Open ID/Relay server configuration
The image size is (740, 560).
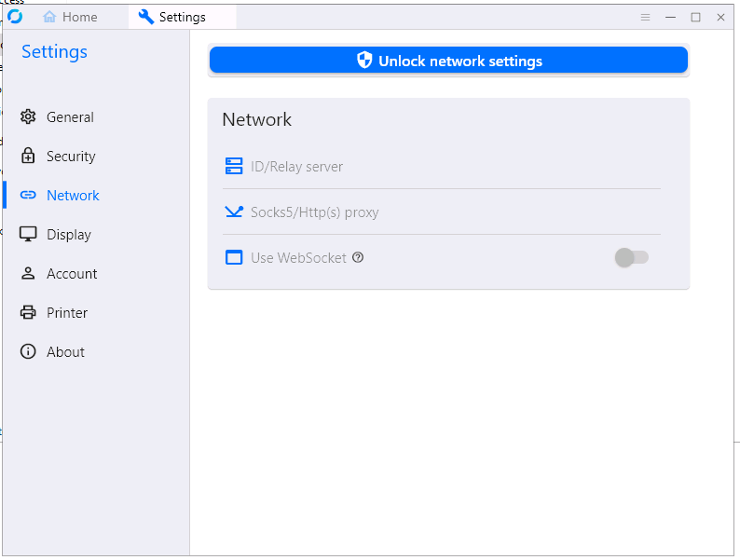point(296,167)
